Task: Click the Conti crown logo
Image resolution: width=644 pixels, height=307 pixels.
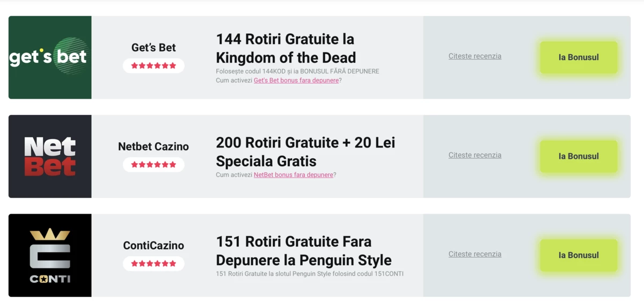Action: point(50,255)
